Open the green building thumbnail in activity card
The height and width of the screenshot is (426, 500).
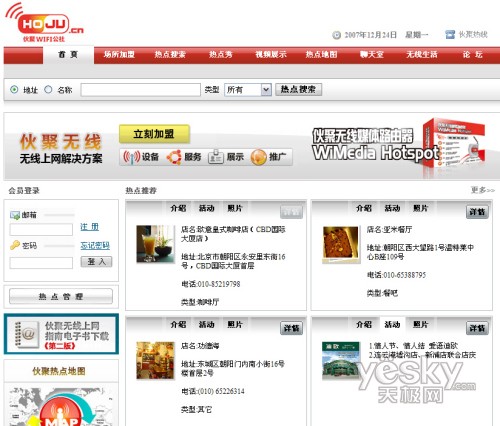coord(341,361)
